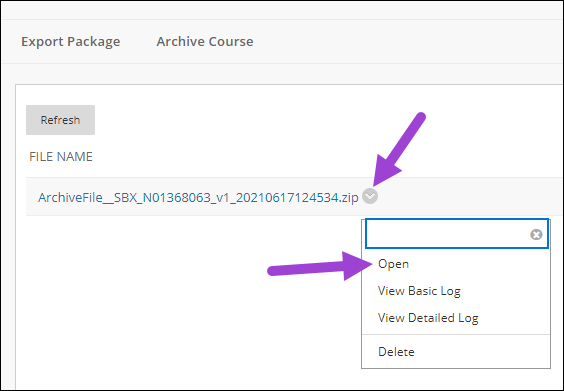The height and width of the screenshot is (391, 564).
Task: Click the Refresh button
Action: [x=60, y=120]
